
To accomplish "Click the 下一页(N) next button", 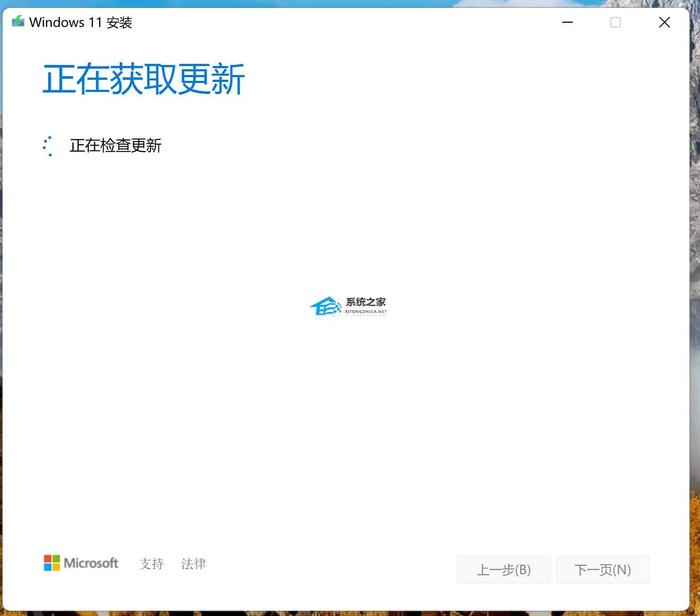I will 603,570.
